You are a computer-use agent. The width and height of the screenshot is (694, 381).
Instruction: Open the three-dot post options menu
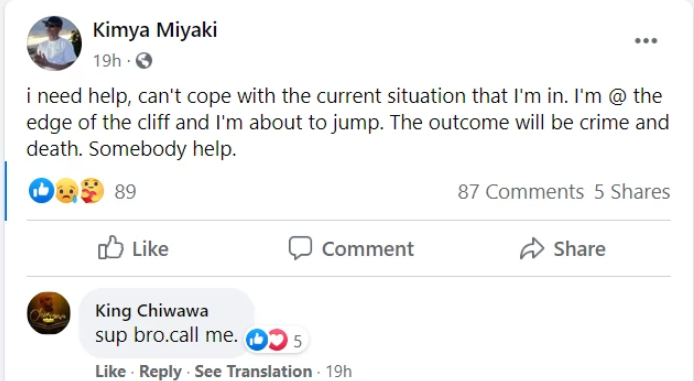(x=646, y=41)
